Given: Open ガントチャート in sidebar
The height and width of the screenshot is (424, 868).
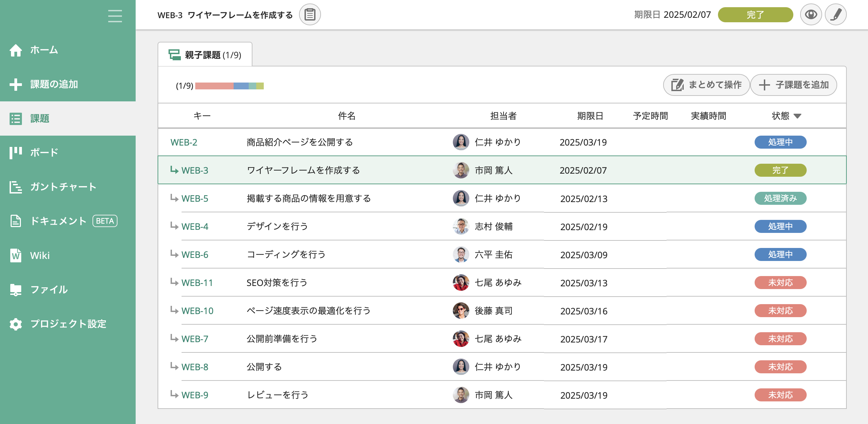Looking at the screenshot, I should pos(63,187).
